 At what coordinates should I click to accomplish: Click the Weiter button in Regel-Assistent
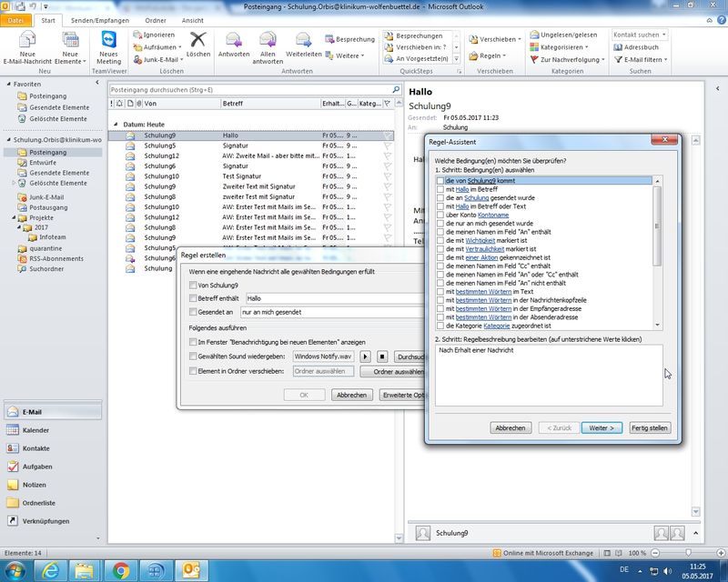click(x=602, y=427)
